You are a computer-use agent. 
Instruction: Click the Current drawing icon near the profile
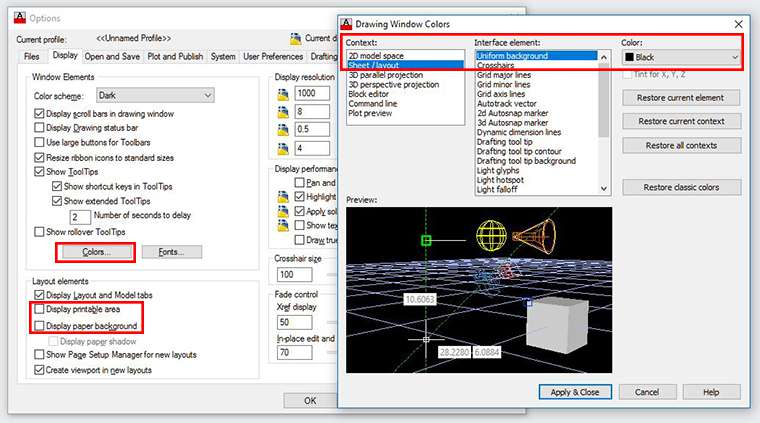tap(296, 39)
